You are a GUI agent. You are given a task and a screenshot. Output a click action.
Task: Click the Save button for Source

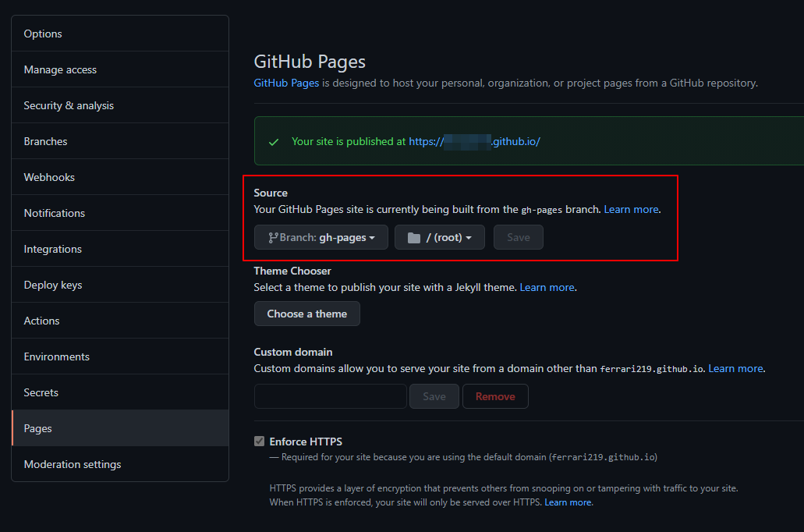519,237
